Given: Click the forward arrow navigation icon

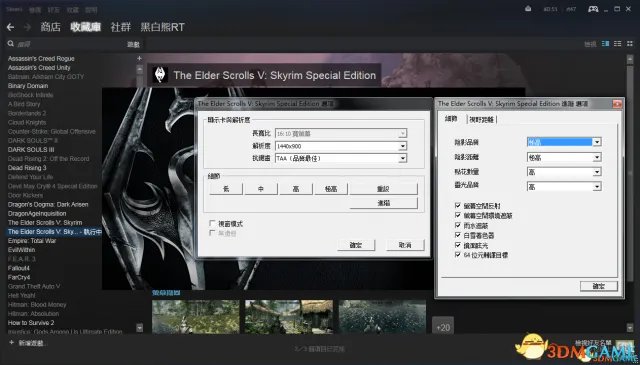Looking at the screenshot, I should pos(27,27).
